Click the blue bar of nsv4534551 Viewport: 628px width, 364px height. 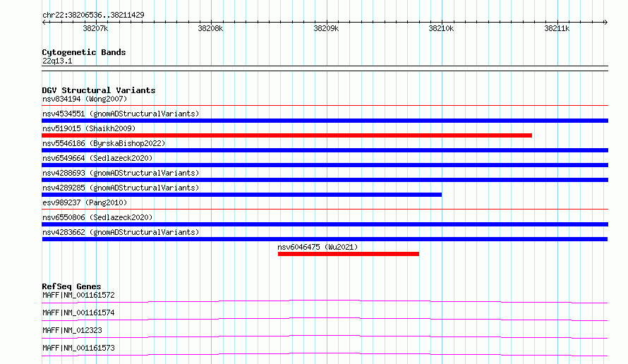tap(325, 121)
